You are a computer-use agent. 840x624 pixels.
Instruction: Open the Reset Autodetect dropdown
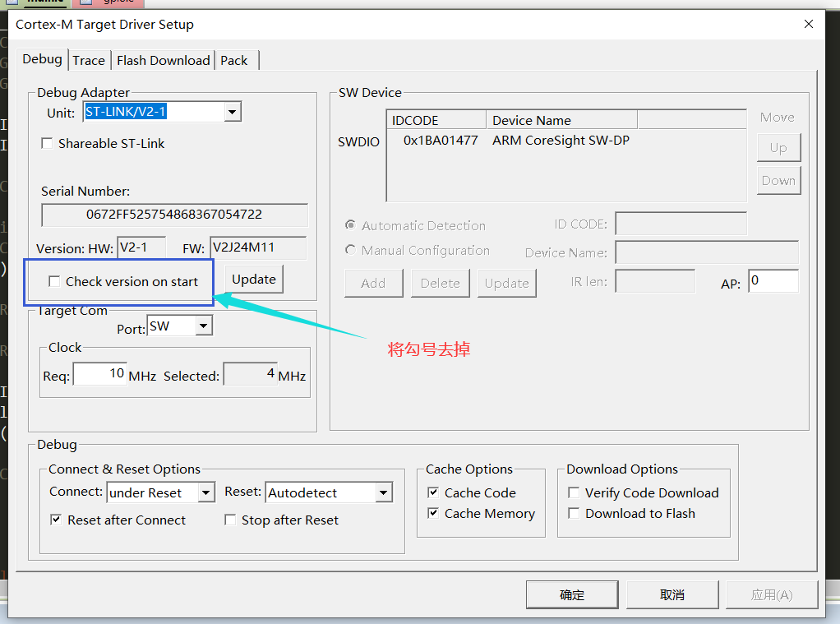[x=384, y=492]
